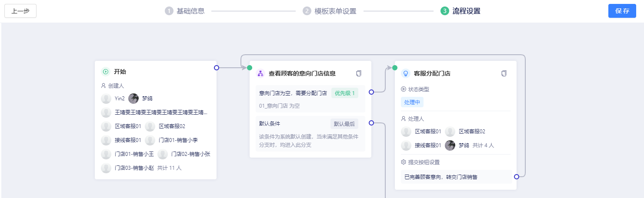Click the 默认最后 tag

[344, 124]
